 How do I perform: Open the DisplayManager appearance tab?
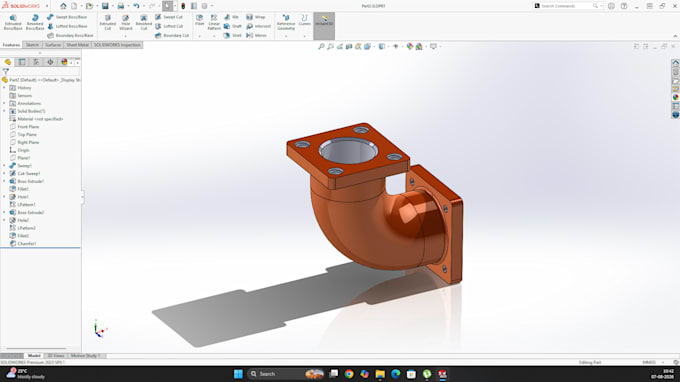click(x=64, y=62)
